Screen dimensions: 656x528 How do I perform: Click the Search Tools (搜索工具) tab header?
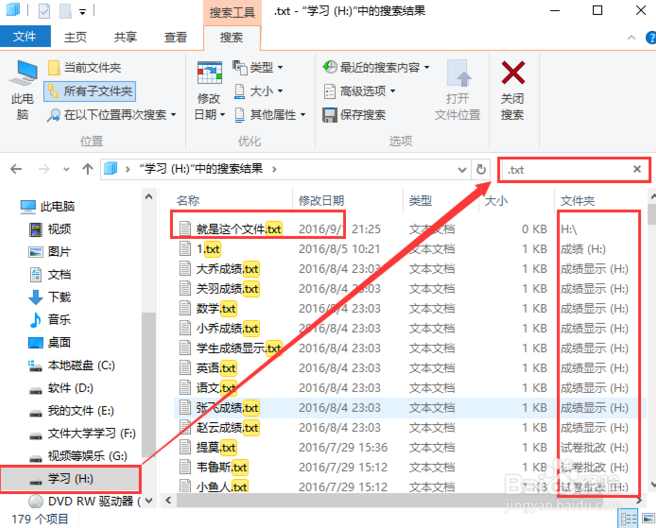232,13
